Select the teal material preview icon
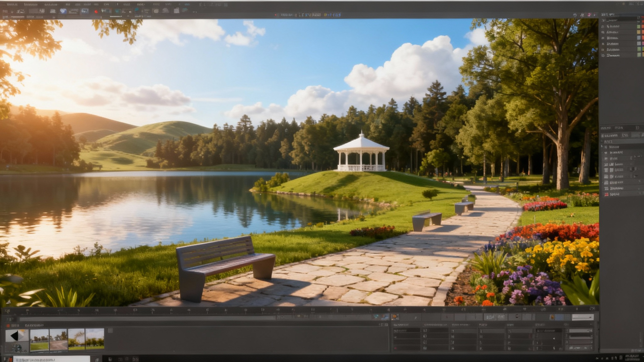Screen dimensions: 644x362 (118, 11)
